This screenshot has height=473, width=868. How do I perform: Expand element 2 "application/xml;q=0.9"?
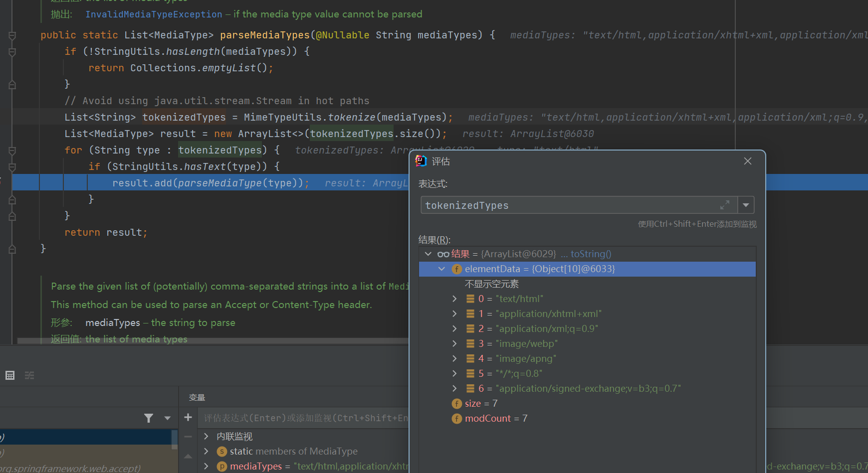[x=454, y=328]
